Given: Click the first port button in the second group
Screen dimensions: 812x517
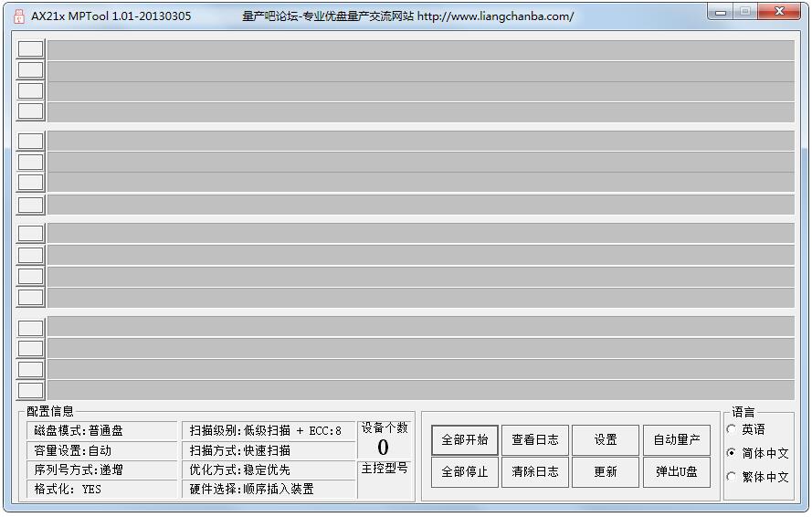Looking at the screenshot, I should 30,141.
